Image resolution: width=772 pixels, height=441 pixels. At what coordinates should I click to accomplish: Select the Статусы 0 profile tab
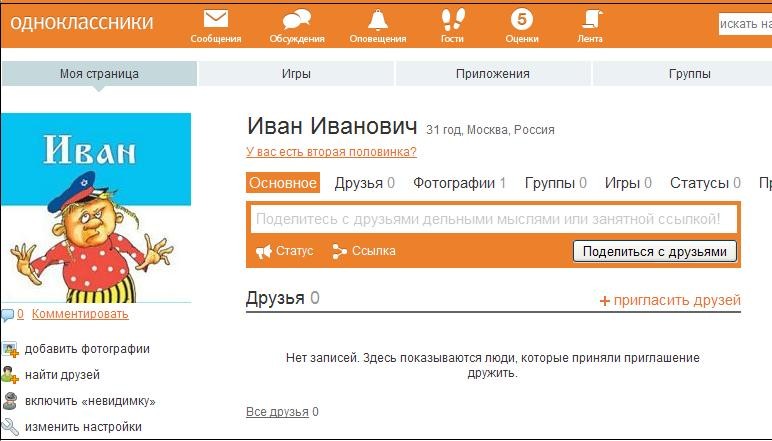tap(706, 183)
